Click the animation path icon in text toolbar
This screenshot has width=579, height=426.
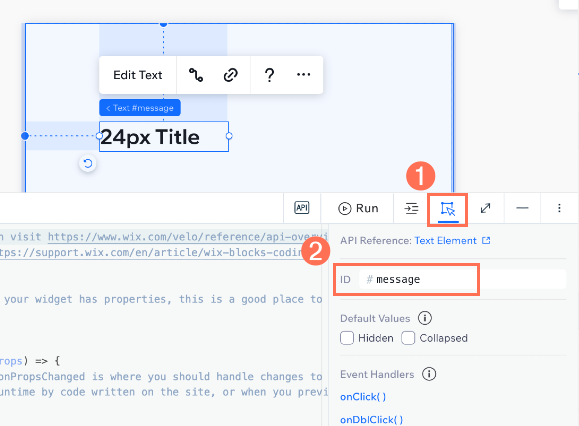[196, 75]
